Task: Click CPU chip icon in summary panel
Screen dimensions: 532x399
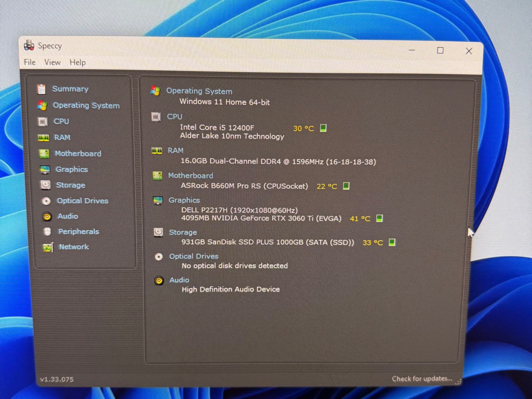Action: click(156, 117)
